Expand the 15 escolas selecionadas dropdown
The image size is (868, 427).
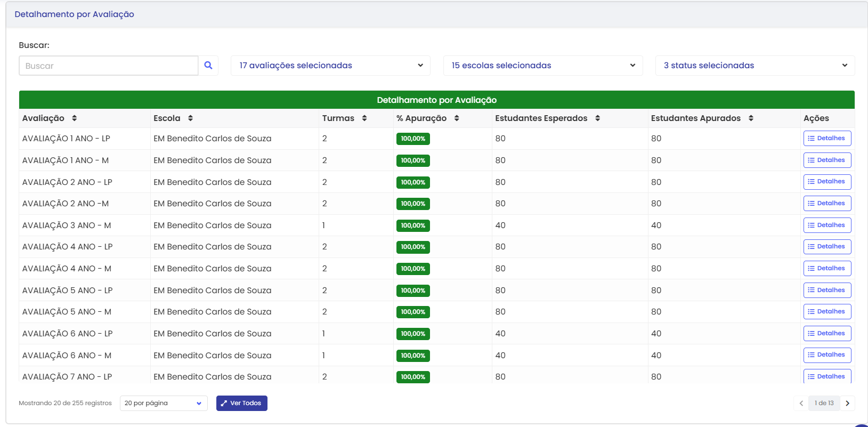[543, 66]
